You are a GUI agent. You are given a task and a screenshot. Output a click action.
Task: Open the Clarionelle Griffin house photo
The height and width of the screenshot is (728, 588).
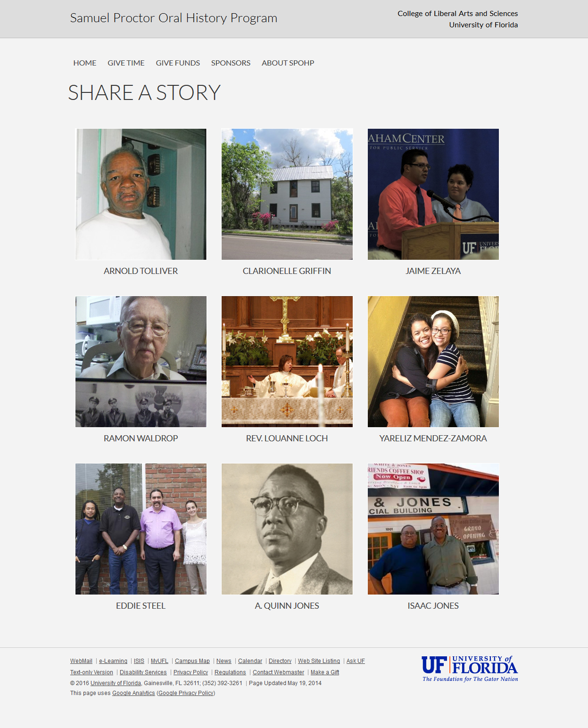[x=287, y=194]
